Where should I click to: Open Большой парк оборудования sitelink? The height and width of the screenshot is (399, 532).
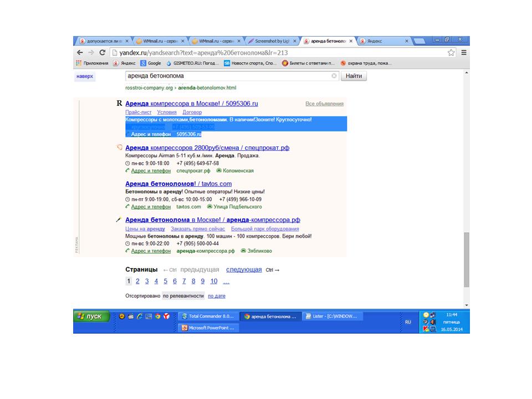coord(265,229)
